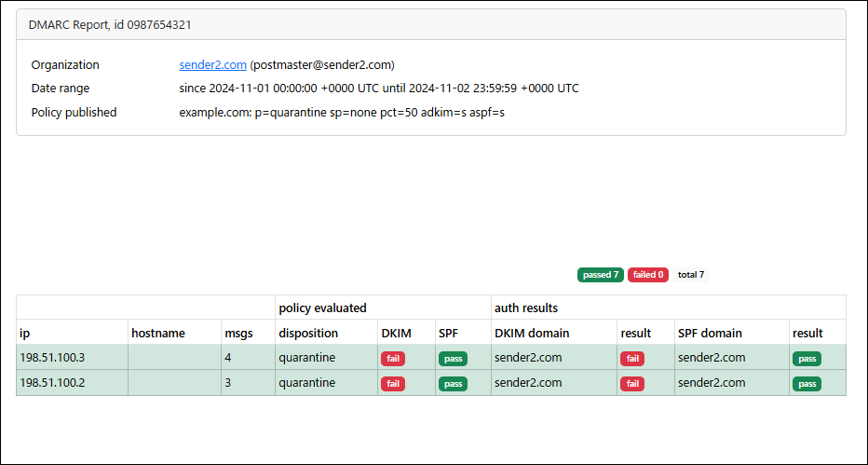Click DKIM fail badge in first row
This screenshot has height=465, width=868.
point(392,359)
